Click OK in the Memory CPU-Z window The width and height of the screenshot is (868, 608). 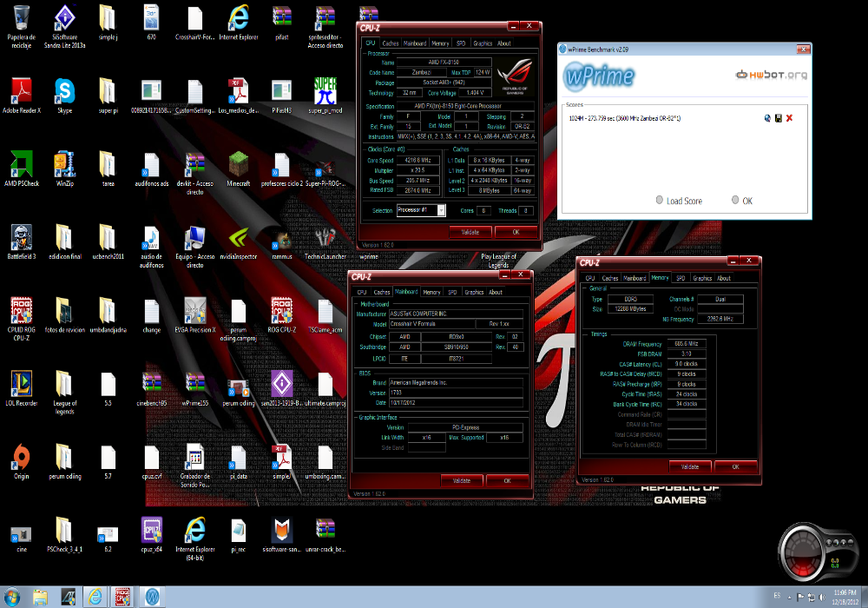(736, 466)
